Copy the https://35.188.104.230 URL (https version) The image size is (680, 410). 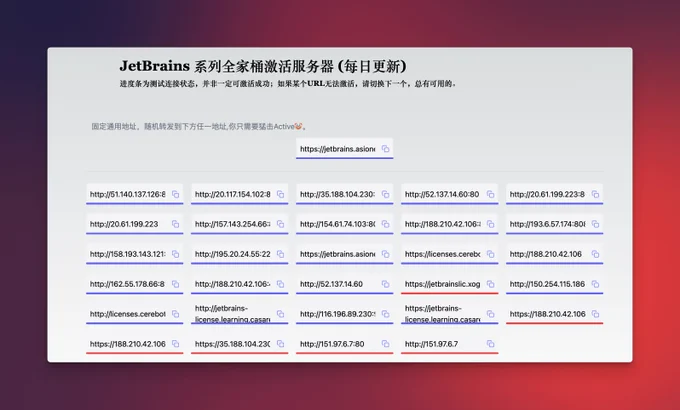click(x=281, y=344)
